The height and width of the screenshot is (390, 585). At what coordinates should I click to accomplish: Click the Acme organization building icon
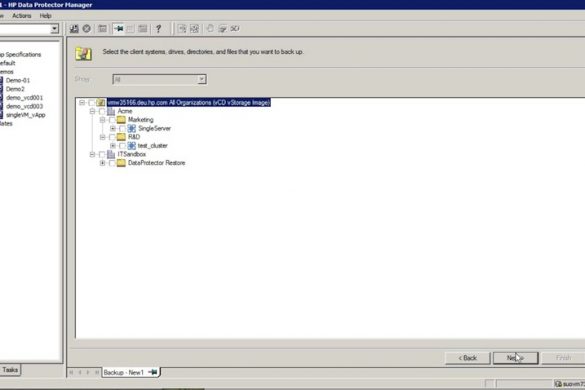click(x=111, y=111)
